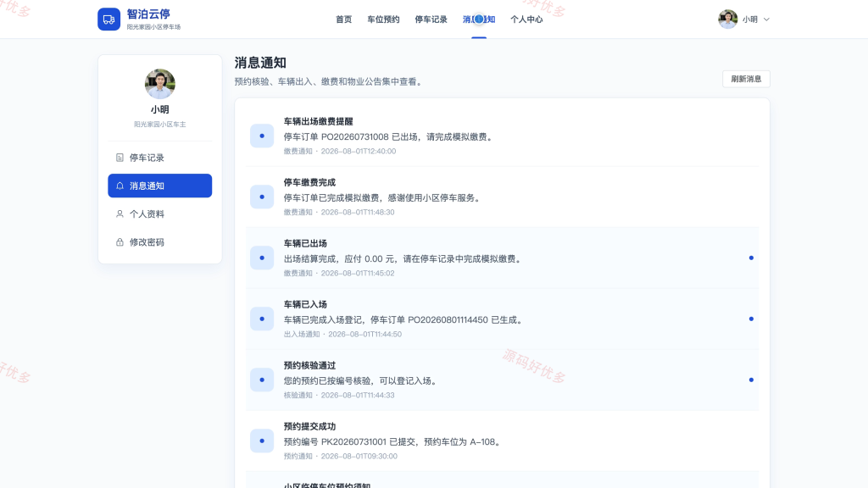
Task: Open the 车辆出场缴费提醒 message title
Action: (x=319, y=122)
